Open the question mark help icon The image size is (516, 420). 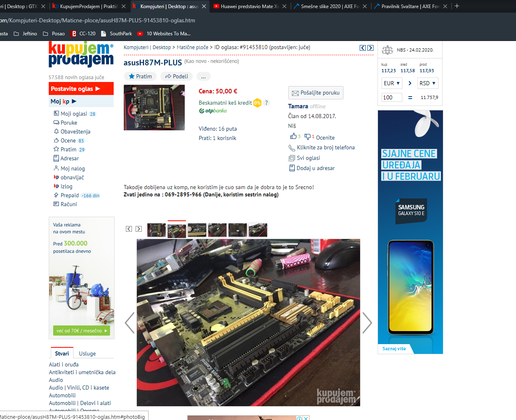point(266,103)
